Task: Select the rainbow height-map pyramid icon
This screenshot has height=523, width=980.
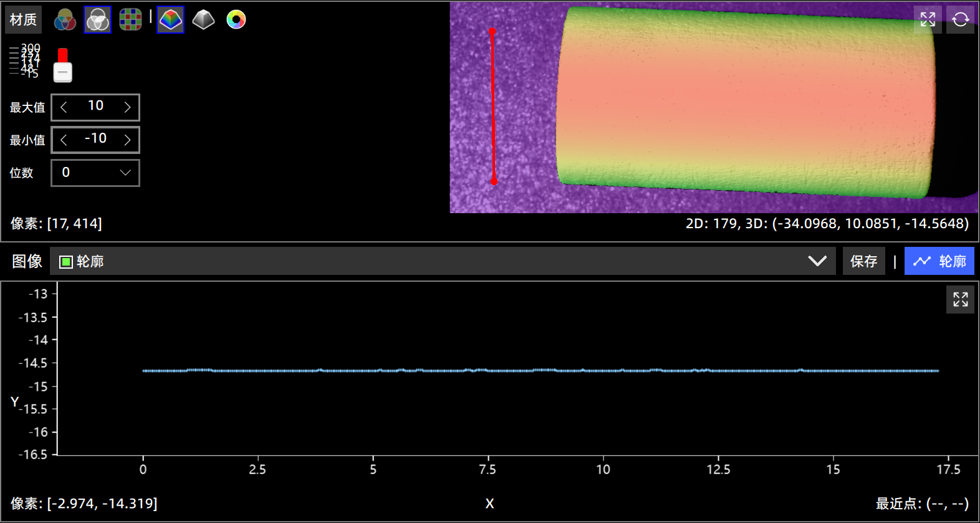Action: click(x=171, y=20)
